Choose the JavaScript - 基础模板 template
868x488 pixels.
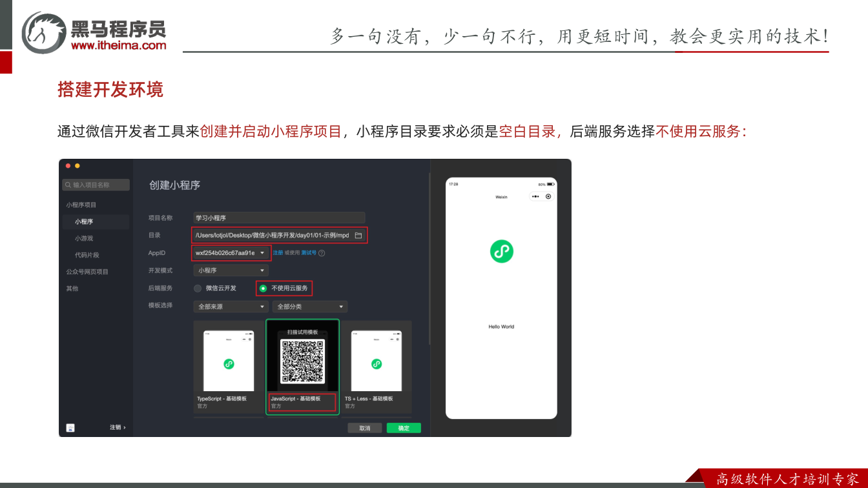point(302,367)
